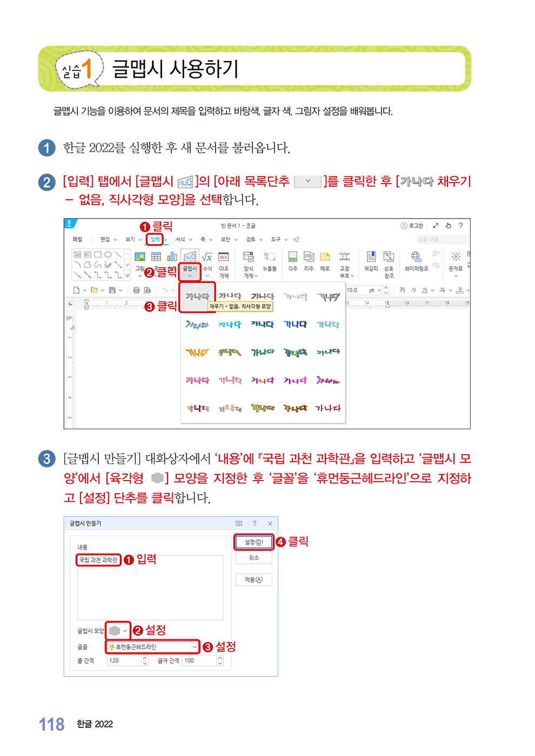Screen dimensions: 535x756
Task: Click the new document icon
Action: click(77, 290)
